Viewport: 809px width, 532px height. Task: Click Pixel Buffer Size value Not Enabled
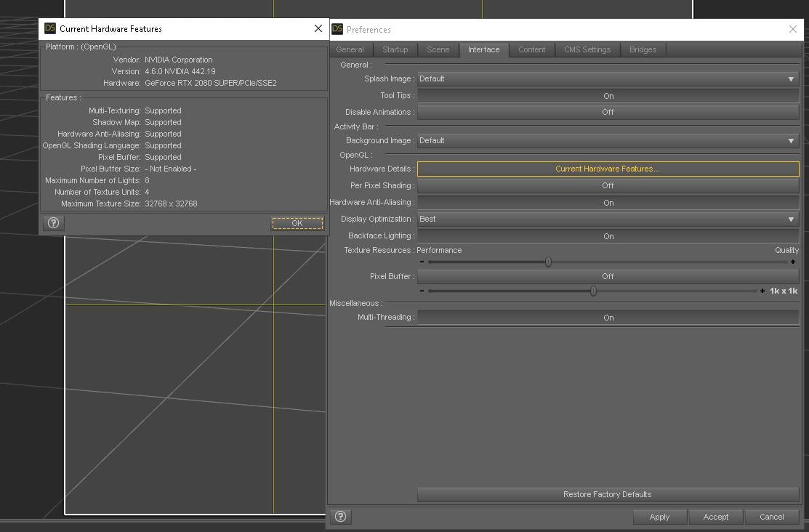point(170,169)
